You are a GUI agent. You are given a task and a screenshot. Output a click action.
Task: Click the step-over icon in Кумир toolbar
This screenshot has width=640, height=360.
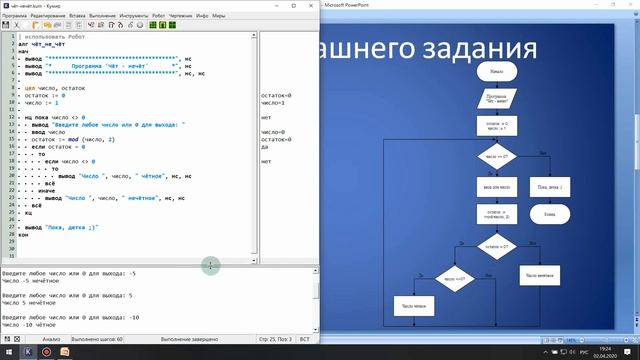pos(111,25)
